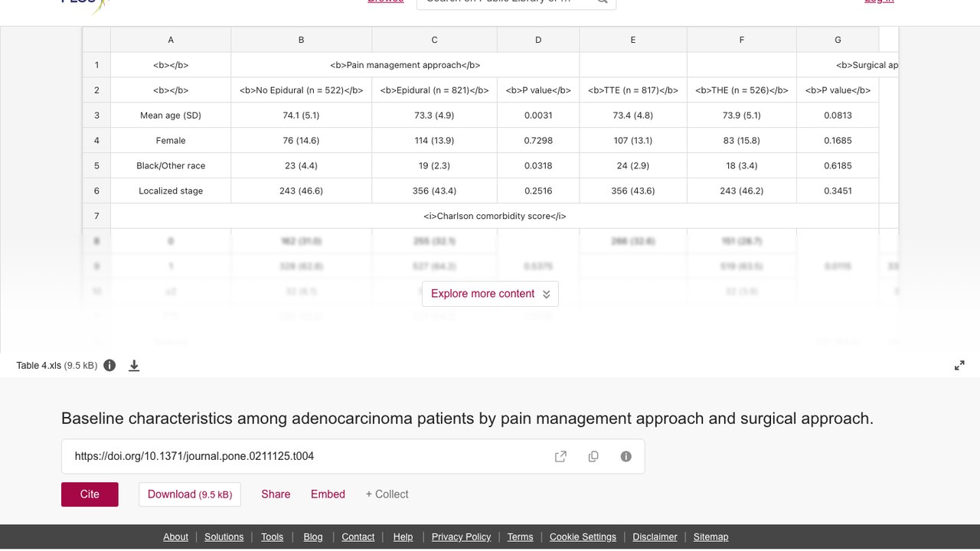Select column B header in spreadsheet

point(301,40)
